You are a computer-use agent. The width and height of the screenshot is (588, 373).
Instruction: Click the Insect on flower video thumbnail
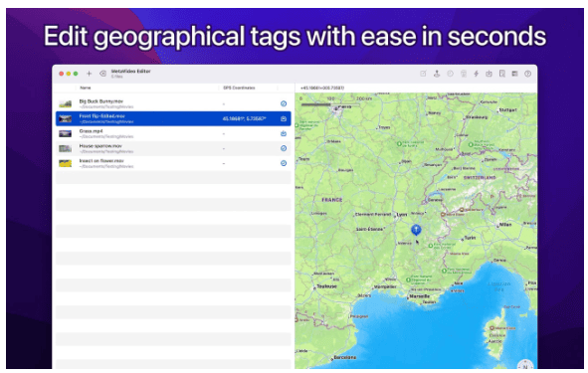(65, 163)
